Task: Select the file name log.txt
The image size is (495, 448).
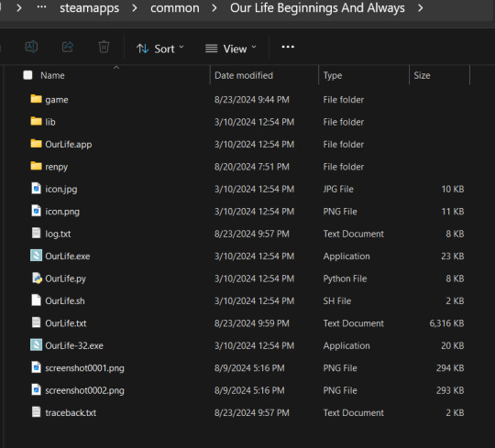Action: click(58, 235)
